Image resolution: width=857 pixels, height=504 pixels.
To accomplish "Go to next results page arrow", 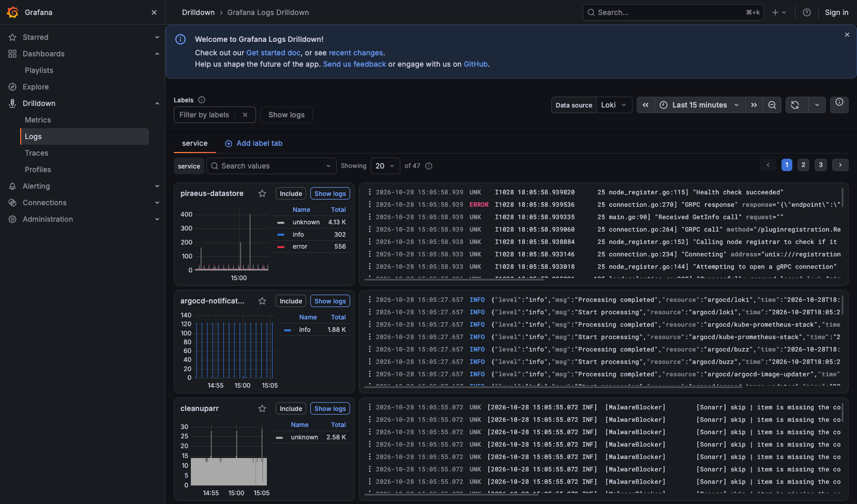I will click(840, 165).
